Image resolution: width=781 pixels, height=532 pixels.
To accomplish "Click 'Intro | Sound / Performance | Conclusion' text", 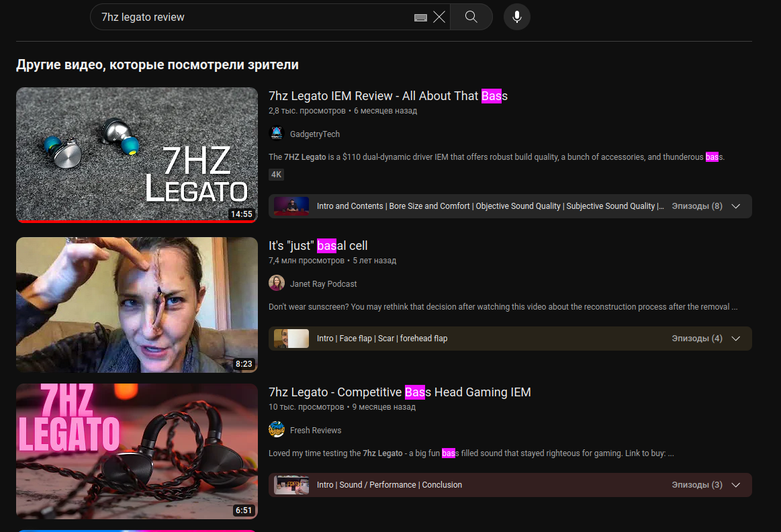I will point(389,485).
